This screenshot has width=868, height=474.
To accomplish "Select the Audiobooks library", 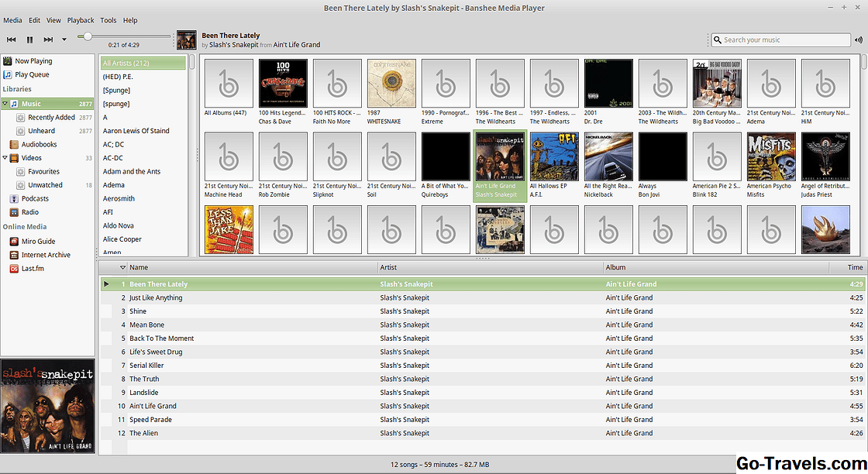I will (39, 144).
